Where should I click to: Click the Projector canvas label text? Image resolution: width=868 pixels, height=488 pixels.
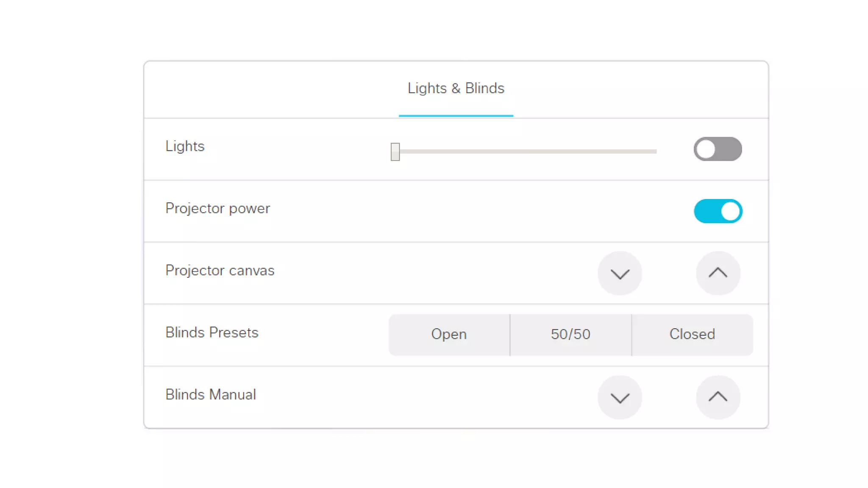point(220,270)
